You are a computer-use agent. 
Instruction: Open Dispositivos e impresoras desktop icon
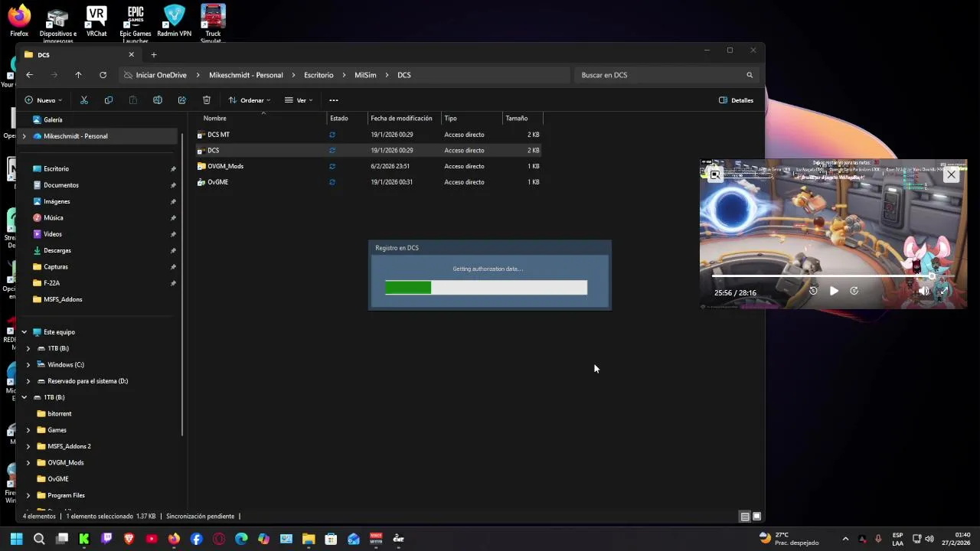click(x=57, y=24)
